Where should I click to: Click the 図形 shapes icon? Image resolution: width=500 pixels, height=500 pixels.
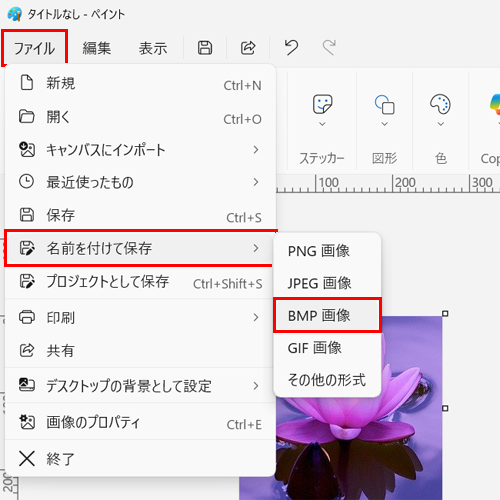pos(385,104)
